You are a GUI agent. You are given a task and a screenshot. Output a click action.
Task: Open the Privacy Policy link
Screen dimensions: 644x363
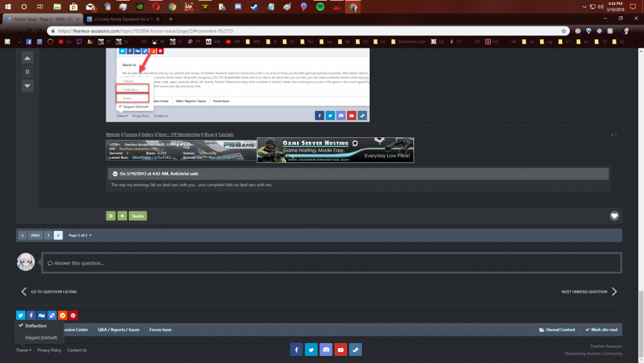pyautogui.click(x=50, y=350)
